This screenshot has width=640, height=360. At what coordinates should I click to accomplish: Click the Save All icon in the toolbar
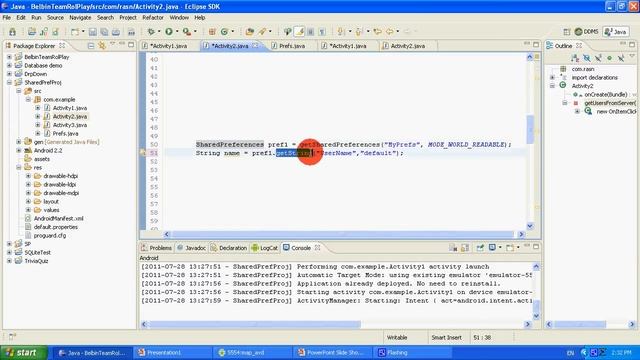[104, 32]
